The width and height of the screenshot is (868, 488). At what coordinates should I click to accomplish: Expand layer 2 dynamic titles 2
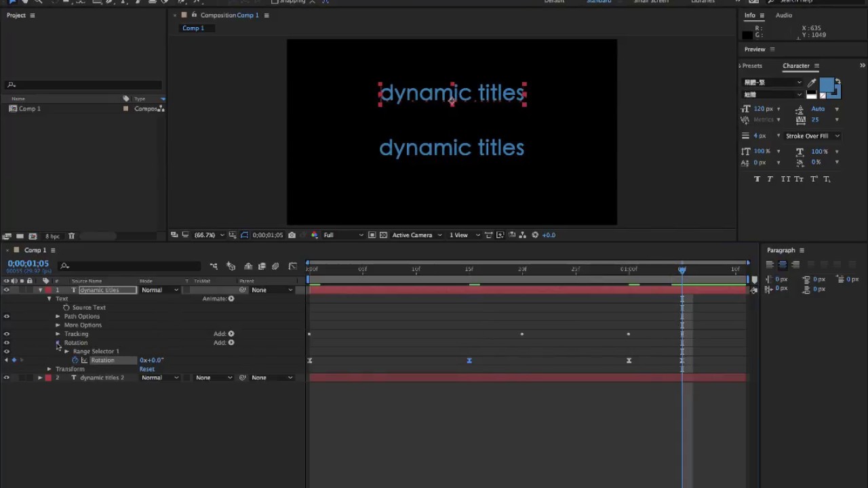(x=40, y=378)
